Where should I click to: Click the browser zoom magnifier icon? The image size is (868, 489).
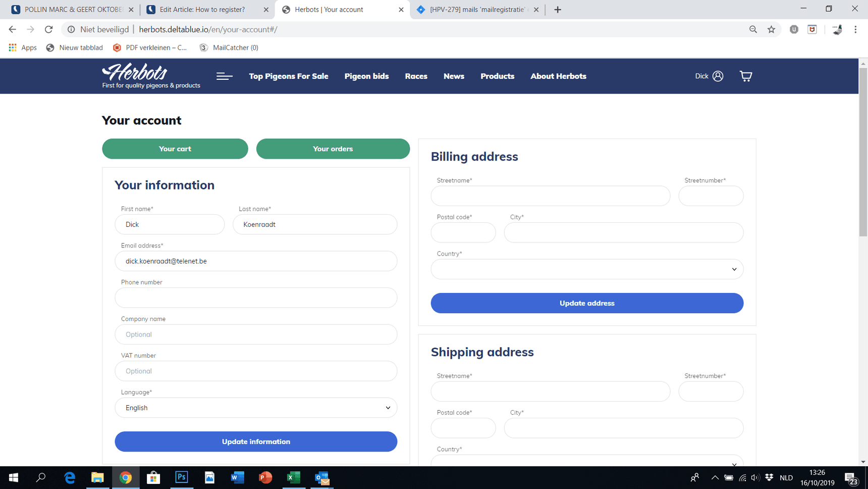[753, 29]
